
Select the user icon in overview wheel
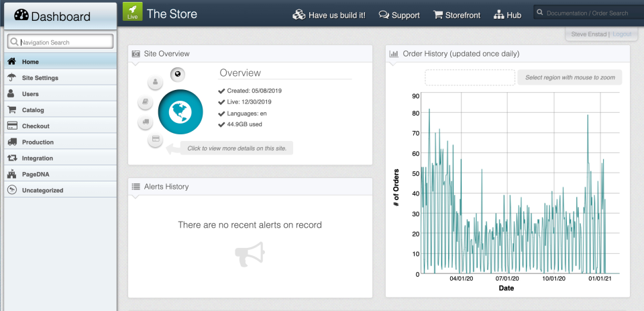coord(155,82)
